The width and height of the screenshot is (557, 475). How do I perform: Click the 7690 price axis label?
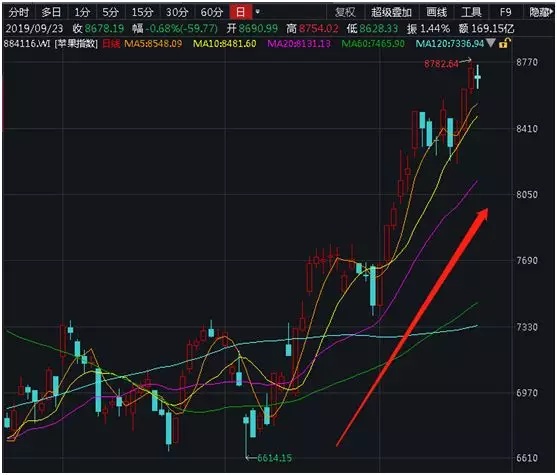[527, 261]
